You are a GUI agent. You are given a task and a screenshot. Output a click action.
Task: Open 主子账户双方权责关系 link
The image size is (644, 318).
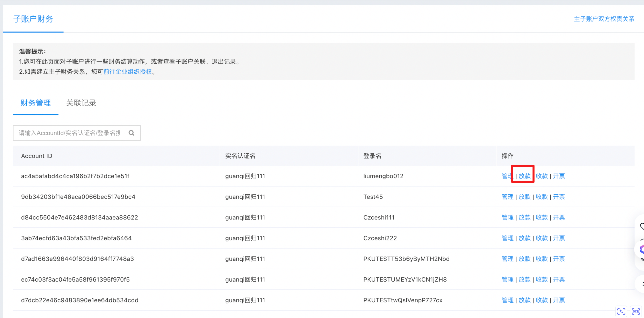pyautogui.click(x=604, y=19)
